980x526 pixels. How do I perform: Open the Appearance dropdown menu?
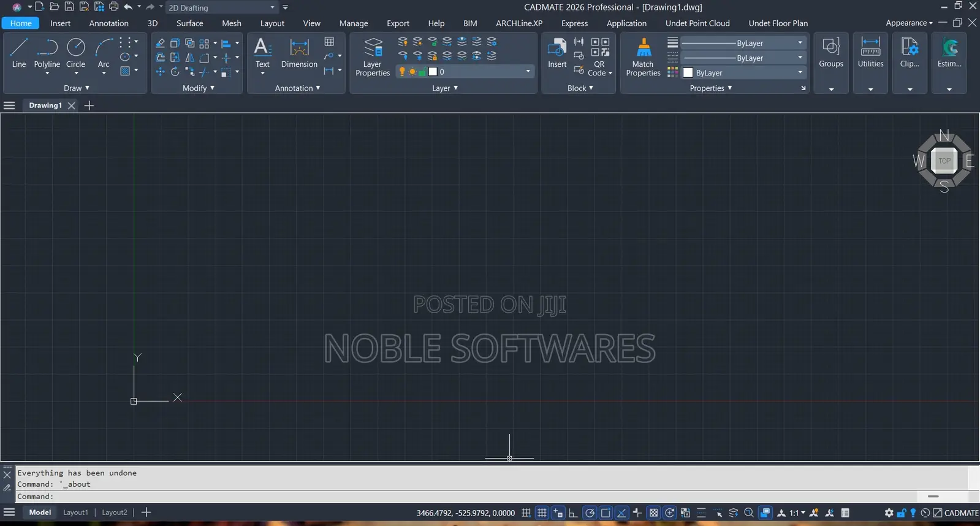click(909, 23)
